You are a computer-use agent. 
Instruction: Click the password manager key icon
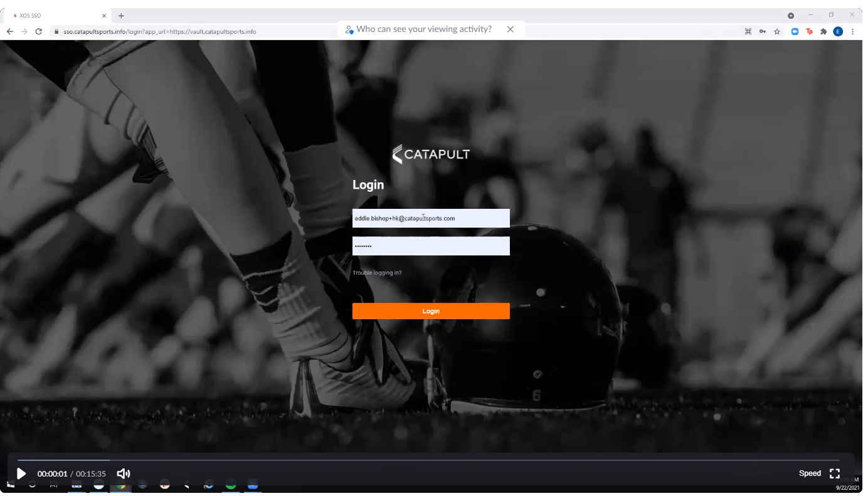tap(763, 31)
